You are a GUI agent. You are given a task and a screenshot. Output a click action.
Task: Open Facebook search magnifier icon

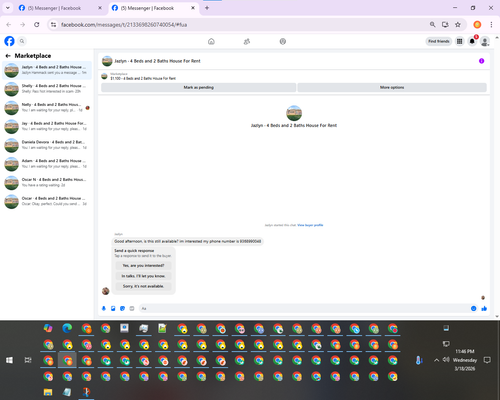22,41
